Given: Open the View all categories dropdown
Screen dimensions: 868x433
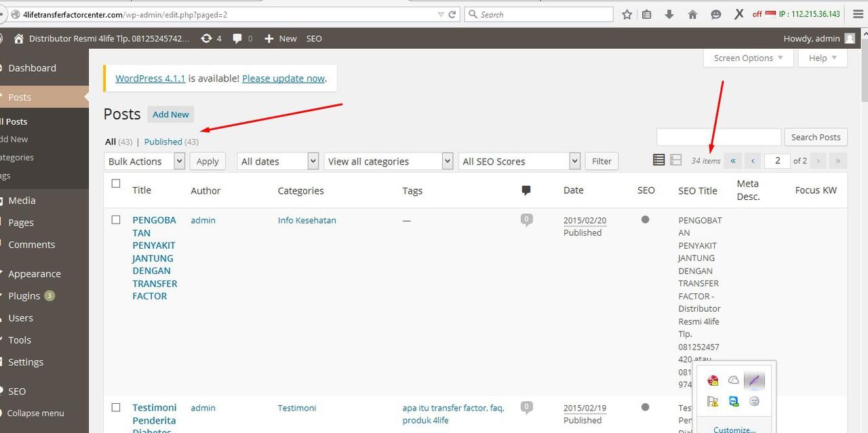Looking at the screenshot, I should pyautogui.click(x=389, y=161).
